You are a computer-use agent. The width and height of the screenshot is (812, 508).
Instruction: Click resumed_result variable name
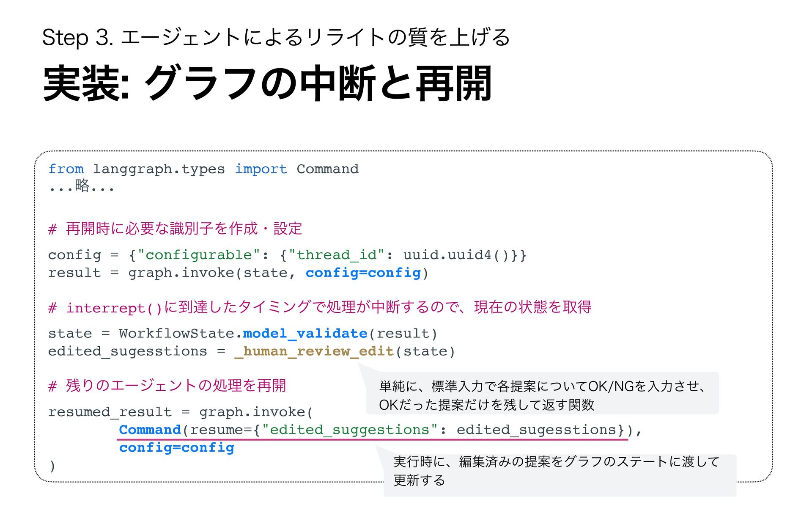click(110, 412)
